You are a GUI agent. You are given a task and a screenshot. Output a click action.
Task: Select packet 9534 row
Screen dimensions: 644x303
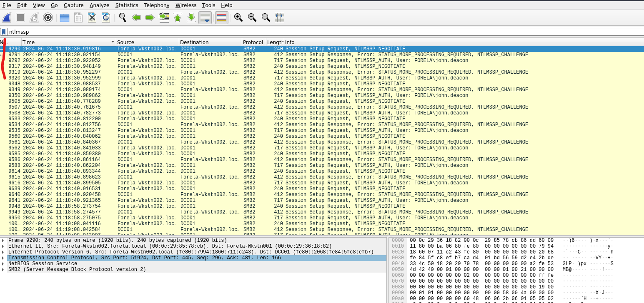322,124
